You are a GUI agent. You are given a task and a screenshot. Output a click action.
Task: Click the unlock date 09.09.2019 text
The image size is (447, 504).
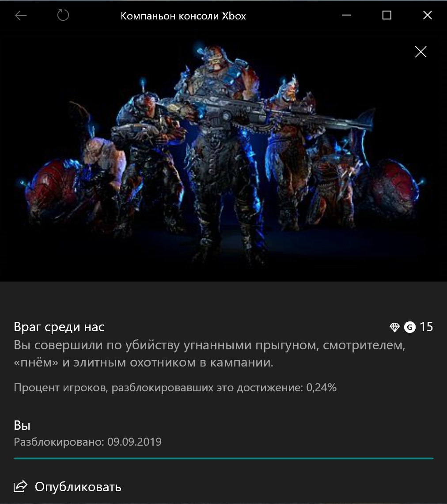(x=134, y=442)
